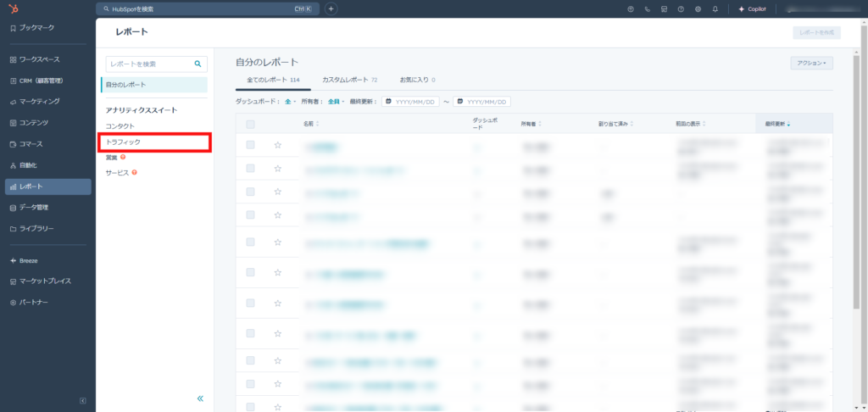Select 自分のレポート in left panel
This screenshot has height=412, width=868.
click(154, 85)
